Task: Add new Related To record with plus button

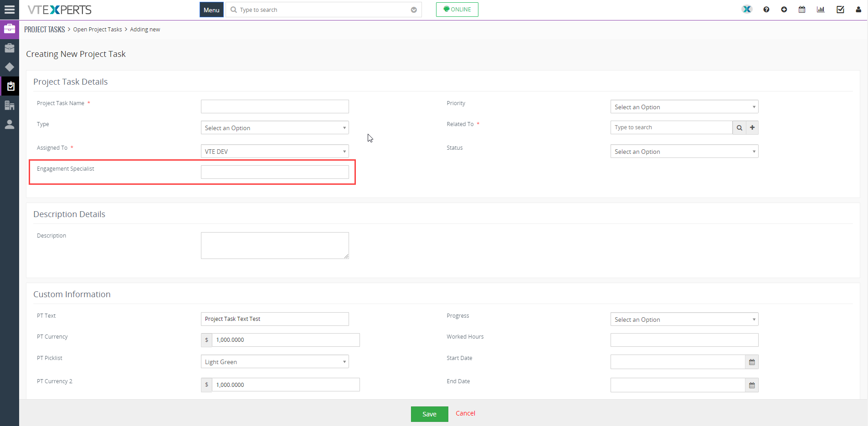Action: [x=752, y=128]
